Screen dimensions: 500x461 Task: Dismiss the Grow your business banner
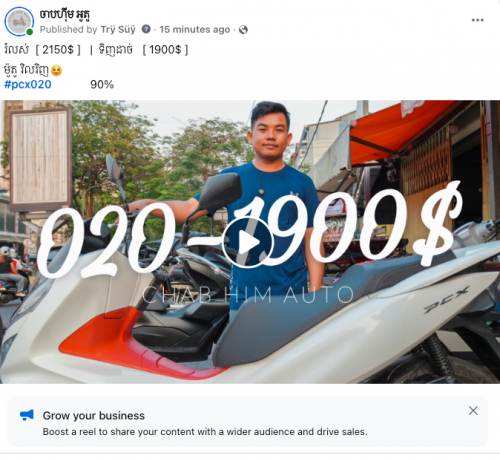click(473, 410)
